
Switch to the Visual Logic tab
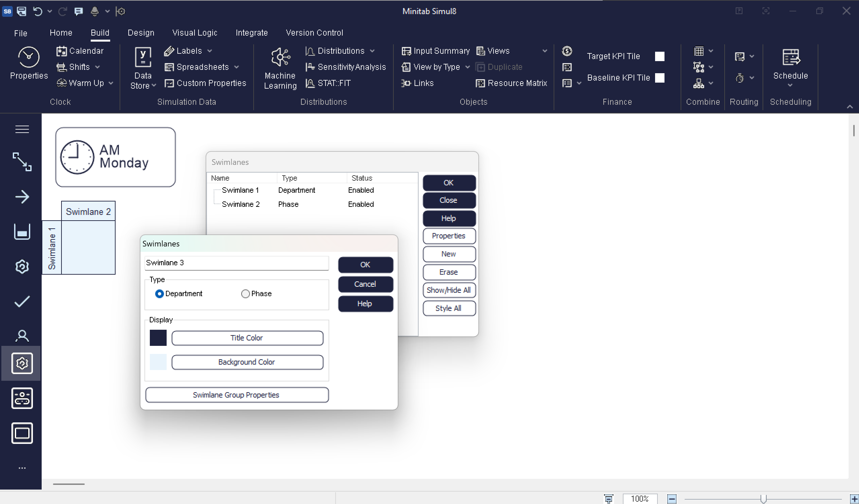click(x=195, y=33)
